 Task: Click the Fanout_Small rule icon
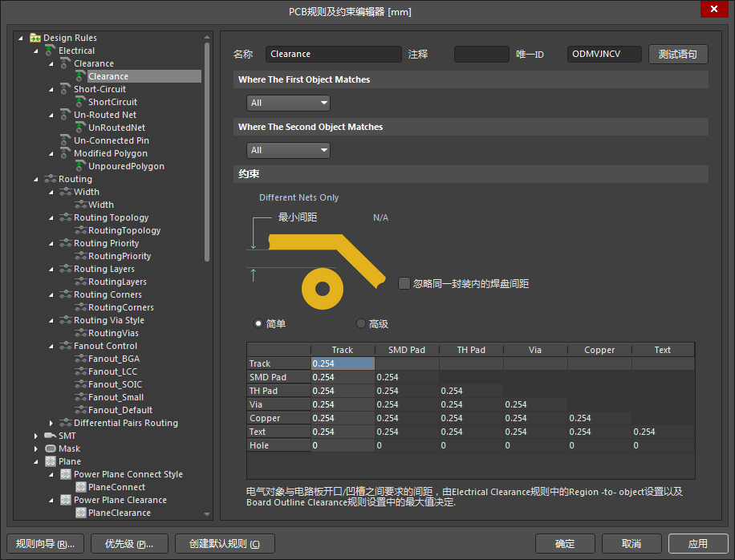80,397
